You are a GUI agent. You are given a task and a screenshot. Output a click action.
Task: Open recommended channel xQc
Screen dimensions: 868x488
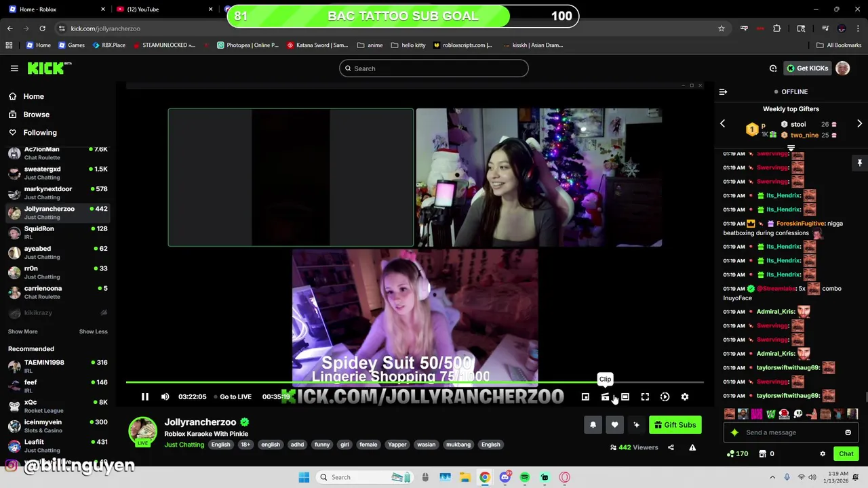click(58, 406)
